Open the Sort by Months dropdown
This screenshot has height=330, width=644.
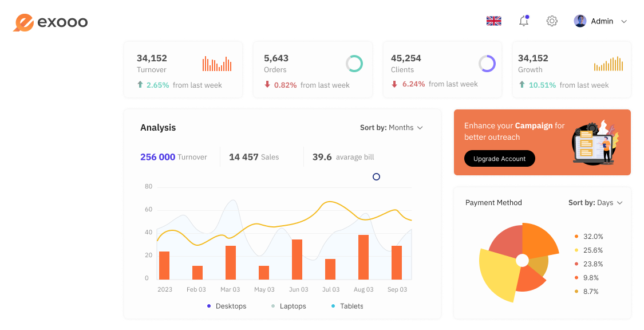(392, 128)
